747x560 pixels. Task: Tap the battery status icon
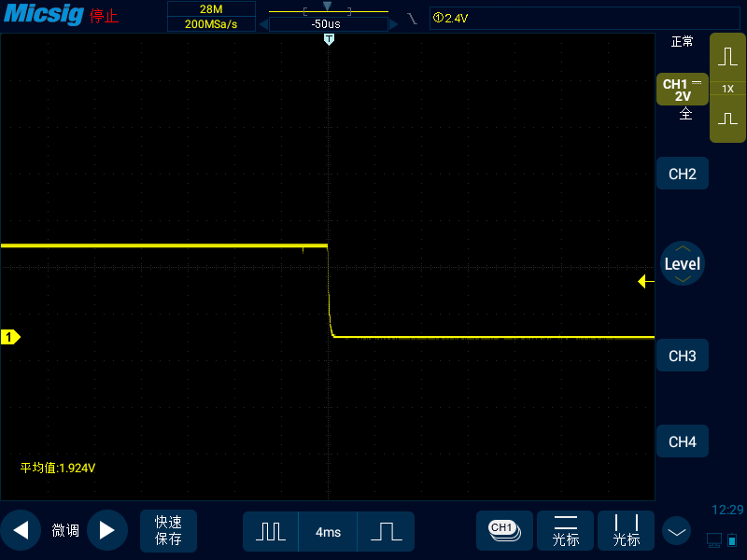point(732,540)
